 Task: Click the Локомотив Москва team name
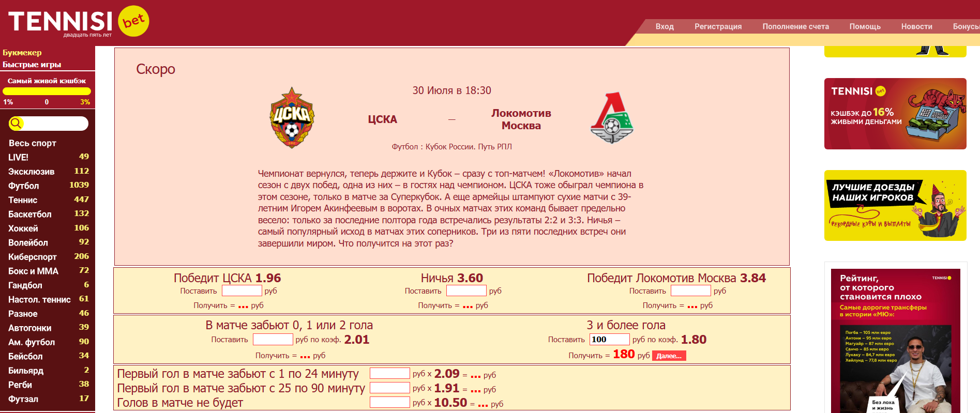click(521, 119)
